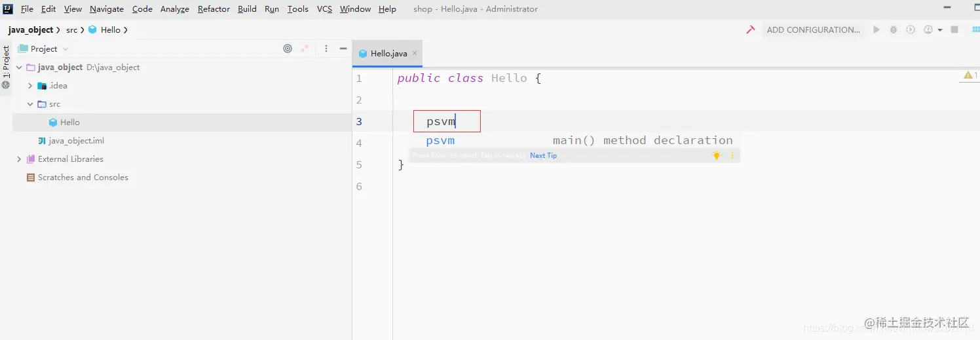Screen dimensions: 980x340
Task: Open the VCS menu
Action: [x=324, y=9]
